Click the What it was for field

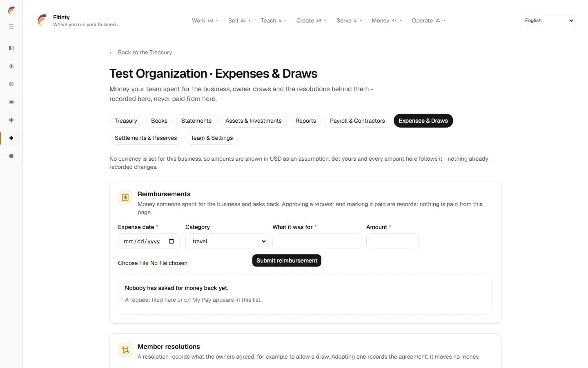coord(317,241)
